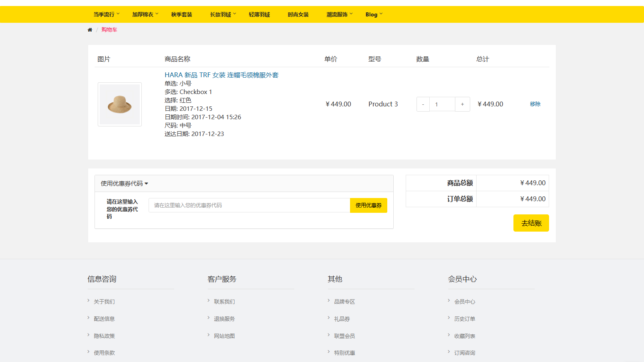Open the straw hat product thumbnail
This screenshot has width=644, height=362.
[120, 104]
